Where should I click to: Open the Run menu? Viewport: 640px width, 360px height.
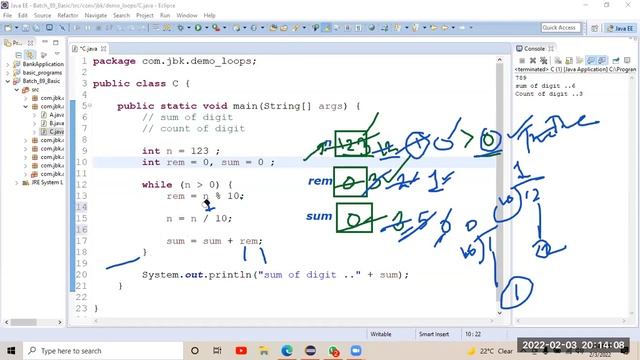point(165,15)
